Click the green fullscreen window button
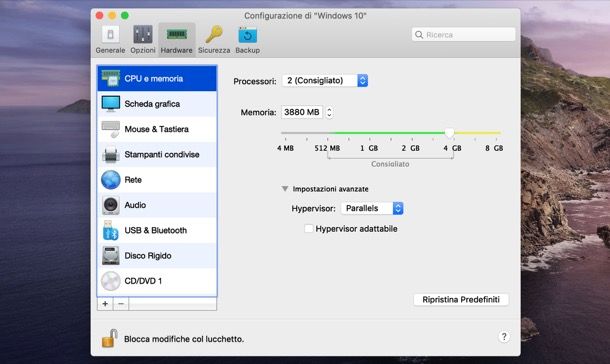 [x=125, y=16]
